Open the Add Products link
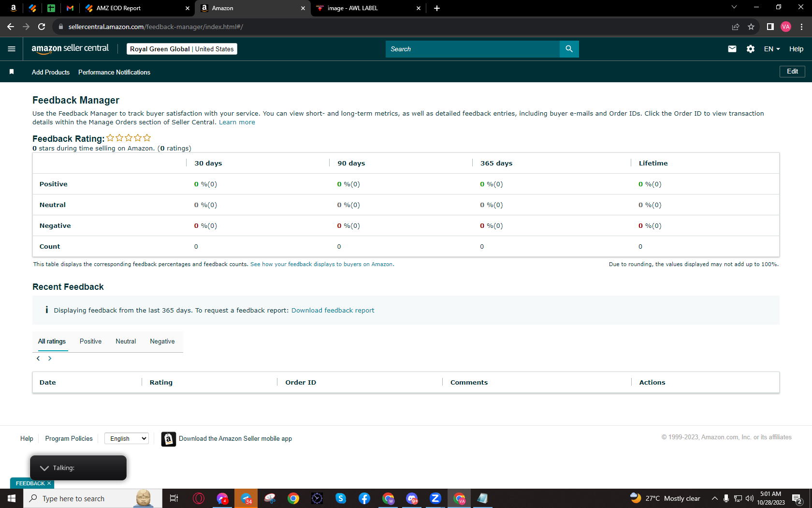 51,72
